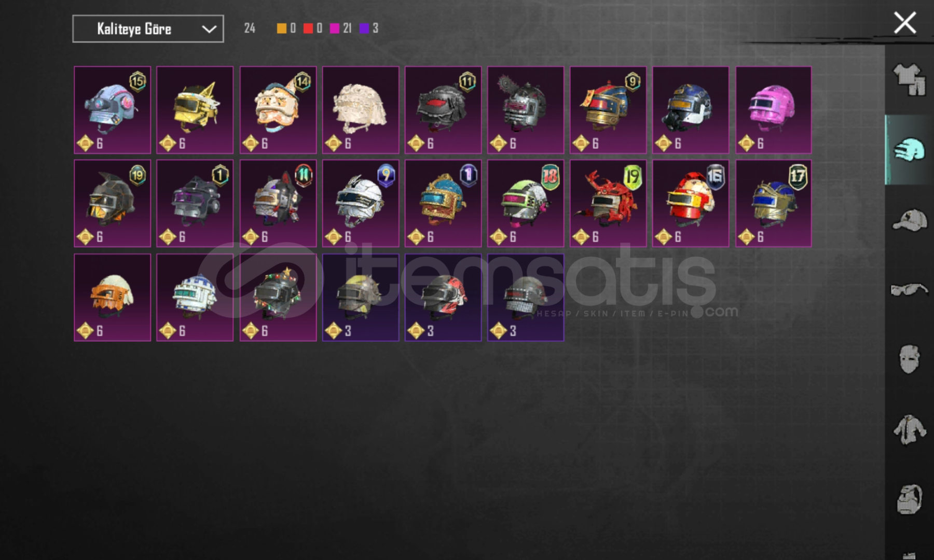This screenshot has height=560, width=934.
Task: Open the jacket category icon
Action: click(x=909, y=430)
